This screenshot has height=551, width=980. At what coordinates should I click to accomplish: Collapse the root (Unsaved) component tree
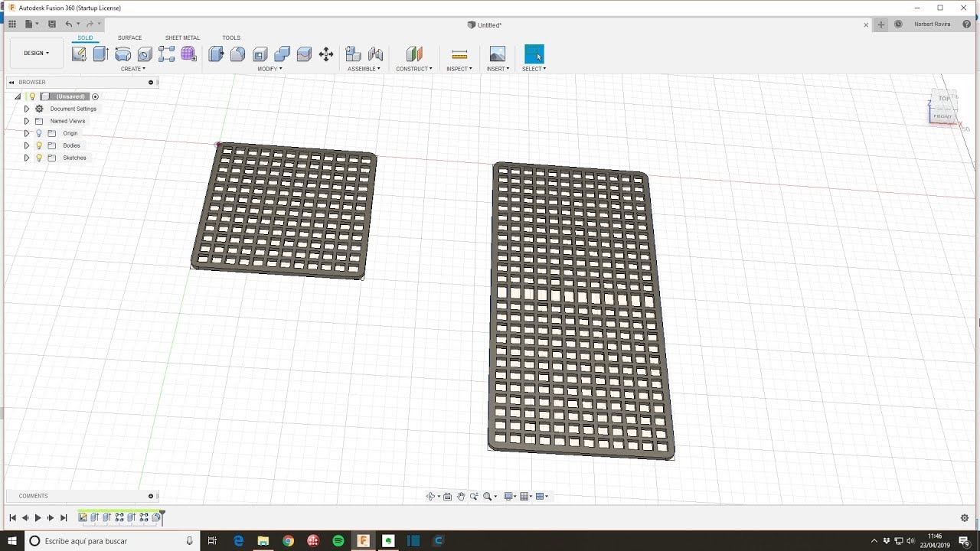(18, 96)
